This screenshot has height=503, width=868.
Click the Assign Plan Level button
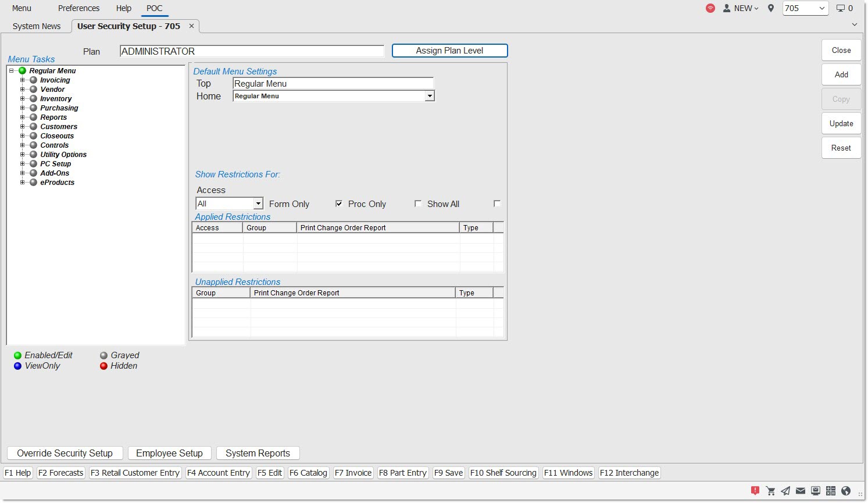click(x=449, y=51)
